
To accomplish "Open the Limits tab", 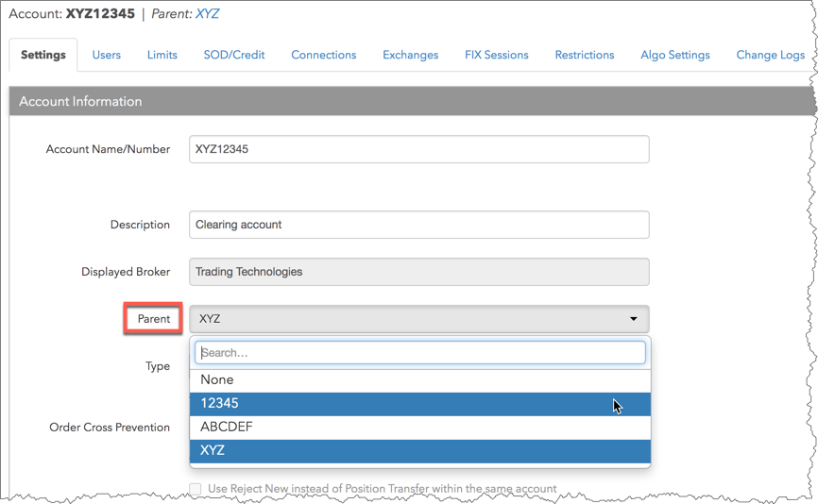I will [162, 55].
